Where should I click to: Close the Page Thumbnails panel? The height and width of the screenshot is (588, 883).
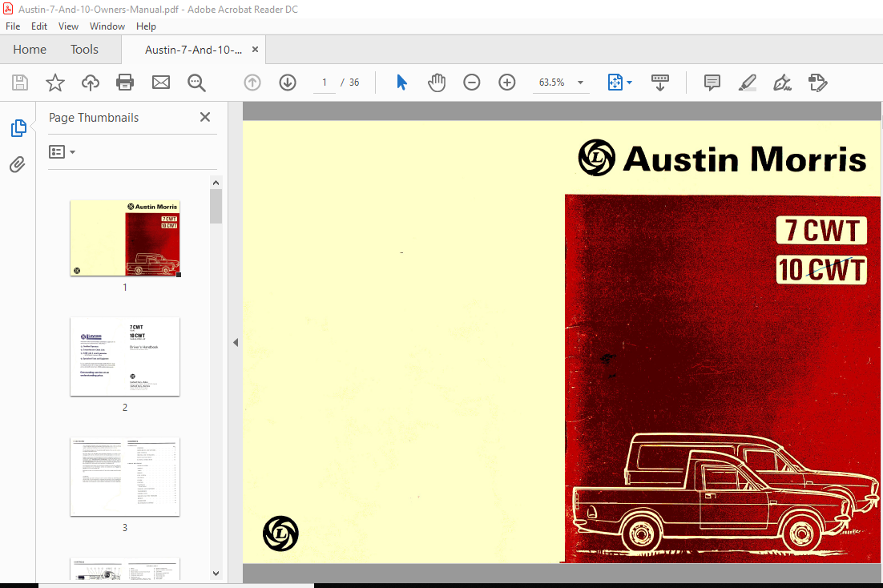click(205, 117)
